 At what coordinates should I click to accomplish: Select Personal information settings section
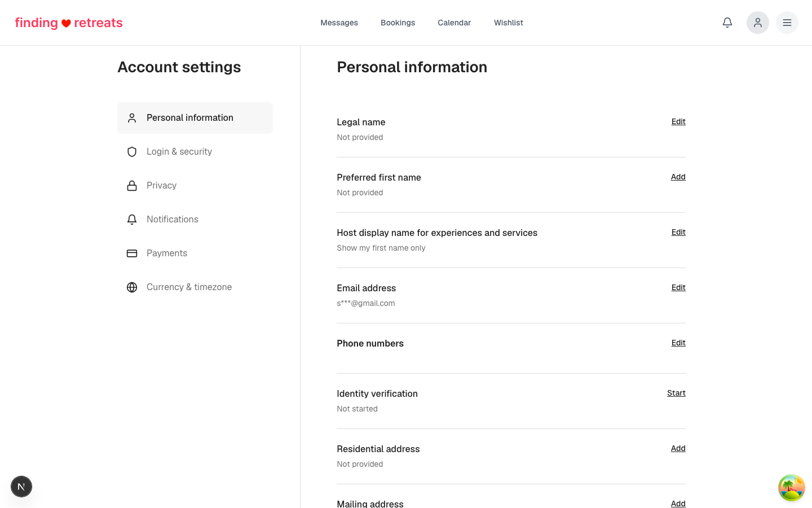pyautogui.click(x=195, y=118)
